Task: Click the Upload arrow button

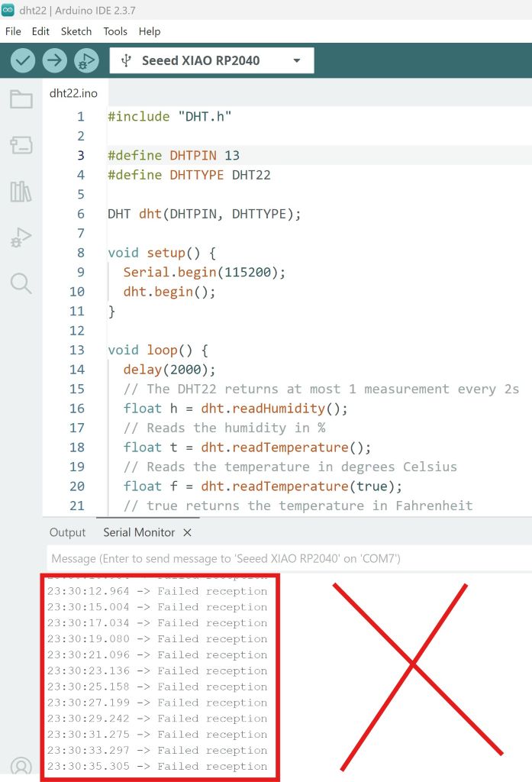Action: [55, 60]
